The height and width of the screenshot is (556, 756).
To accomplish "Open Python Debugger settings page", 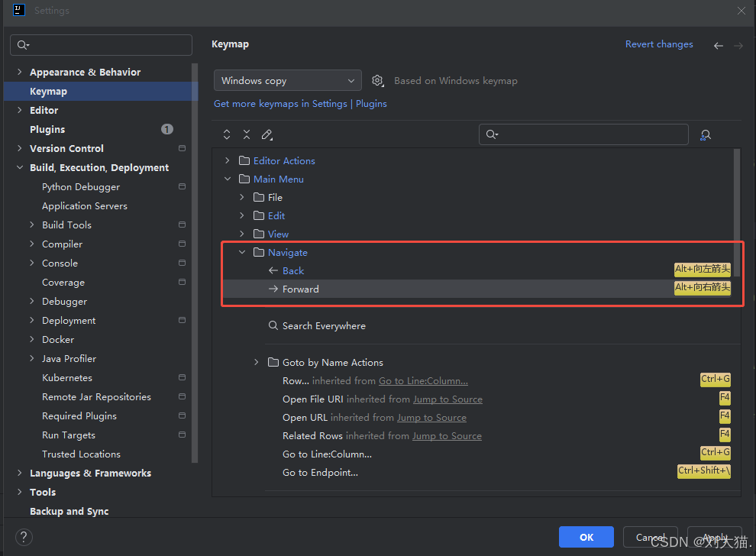I will 81,187.
